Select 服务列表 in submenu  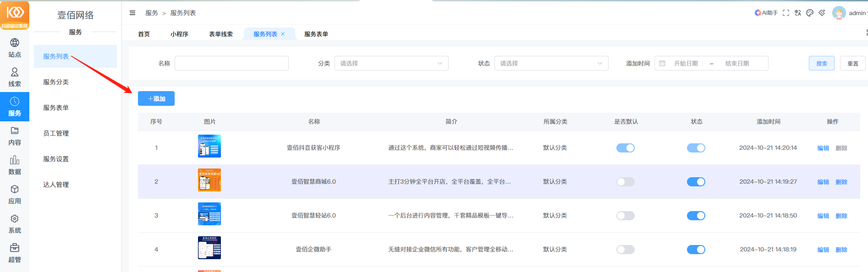point(75,56)
